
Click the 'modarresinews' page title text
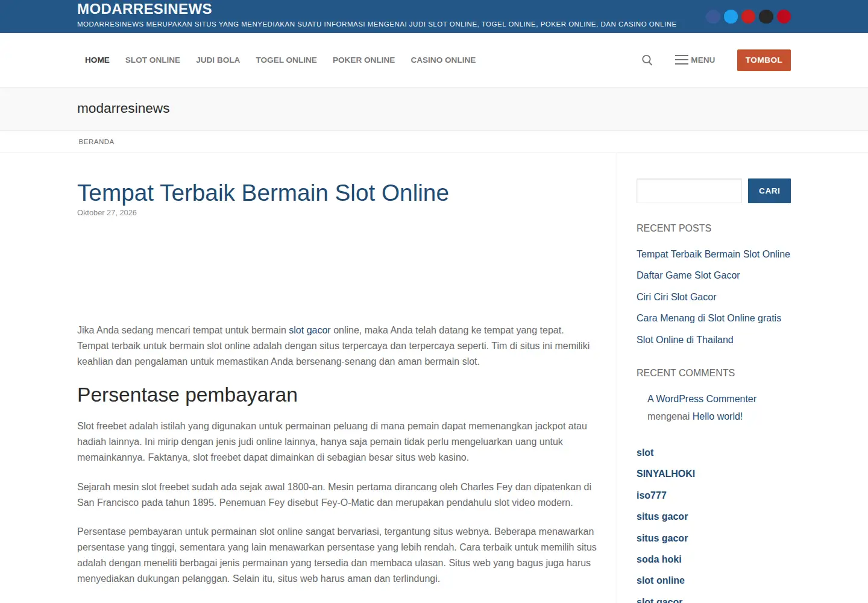click(x=124, y=109)
